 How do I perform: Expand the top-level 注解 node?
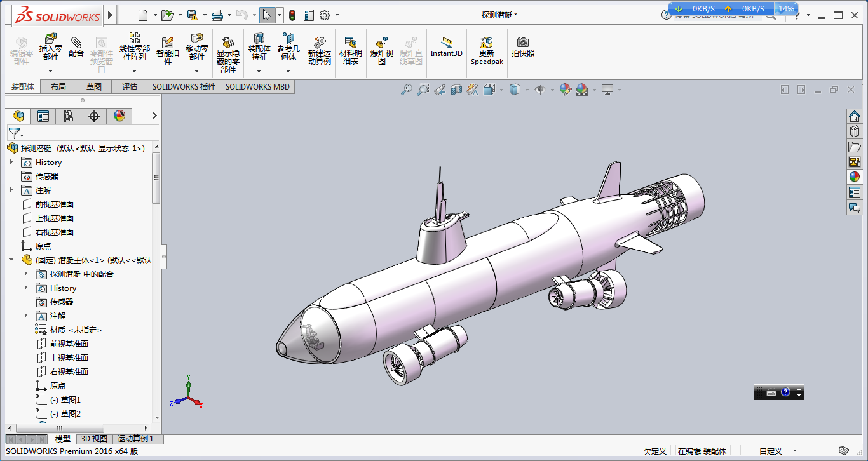11,190
